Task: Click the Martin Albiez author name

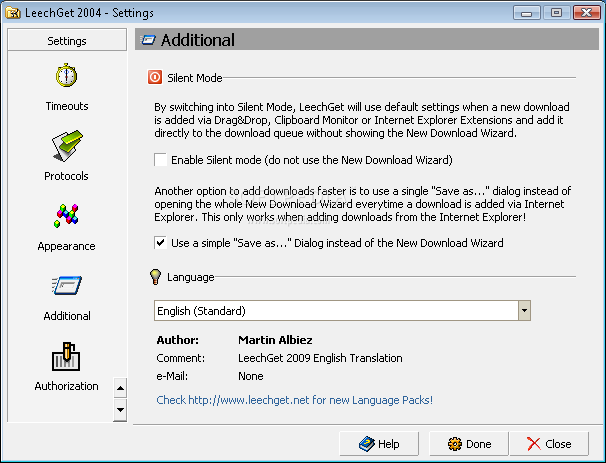Action: (275, 340)
